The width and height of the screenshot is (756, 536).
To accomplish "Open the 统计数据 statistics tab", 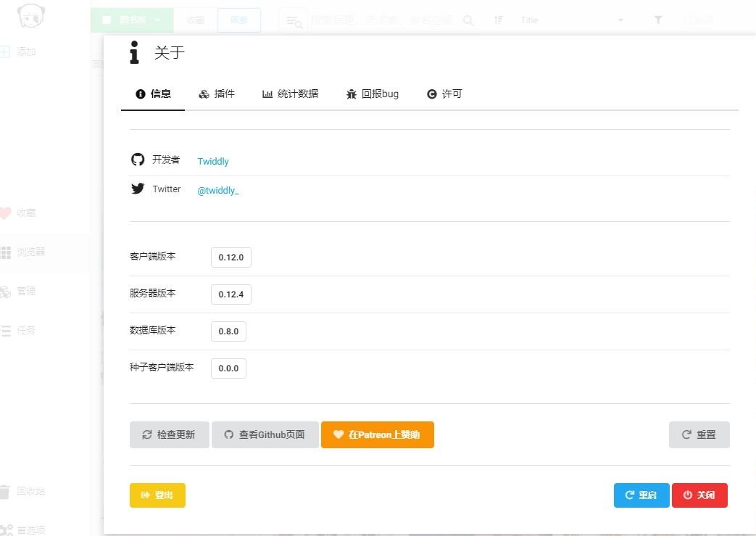I will (290, 94).
